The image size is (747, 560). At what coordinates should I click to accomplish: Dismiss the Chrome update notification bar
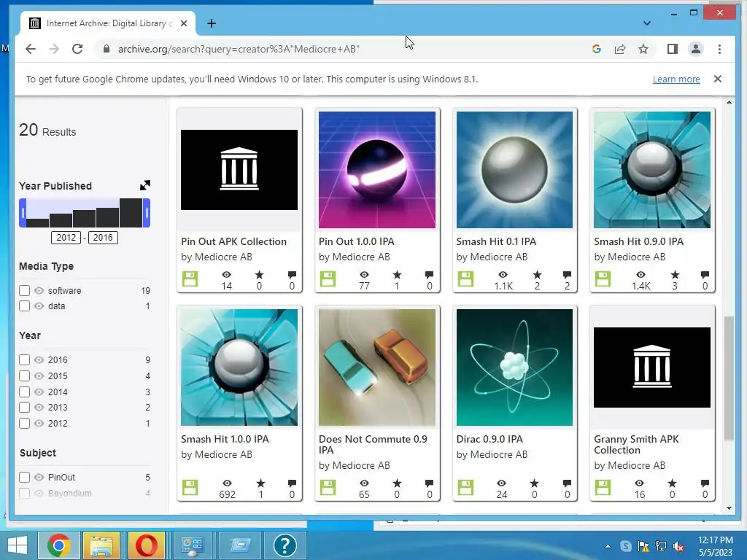point(718,79)
